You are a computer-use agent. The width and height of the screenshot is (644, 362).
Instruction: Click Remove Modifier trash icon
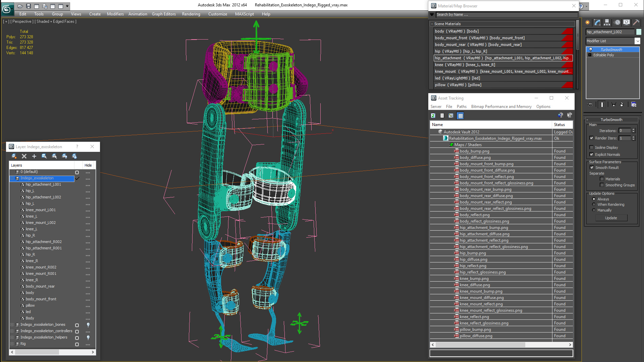(622, 105)
